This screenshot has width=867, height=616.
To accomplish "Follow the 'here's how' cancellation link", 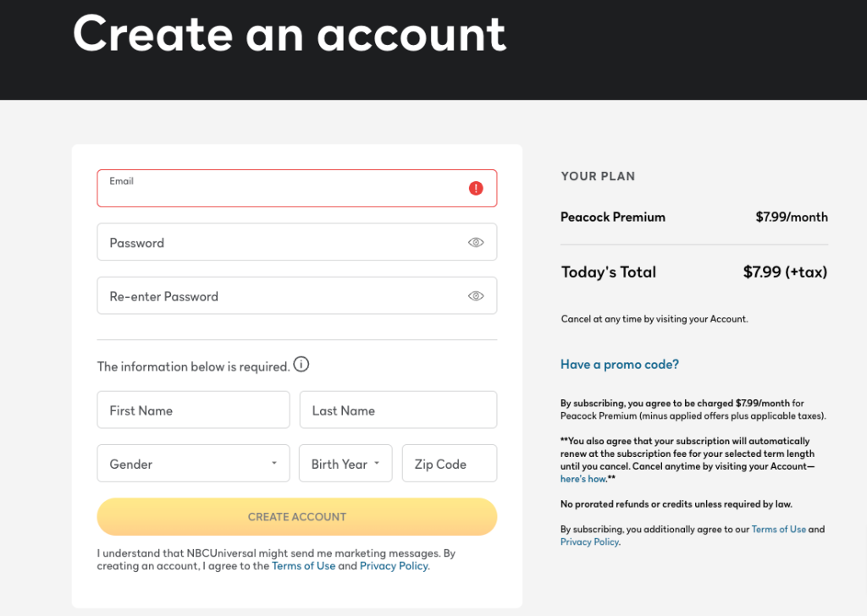I will [583, 479].
